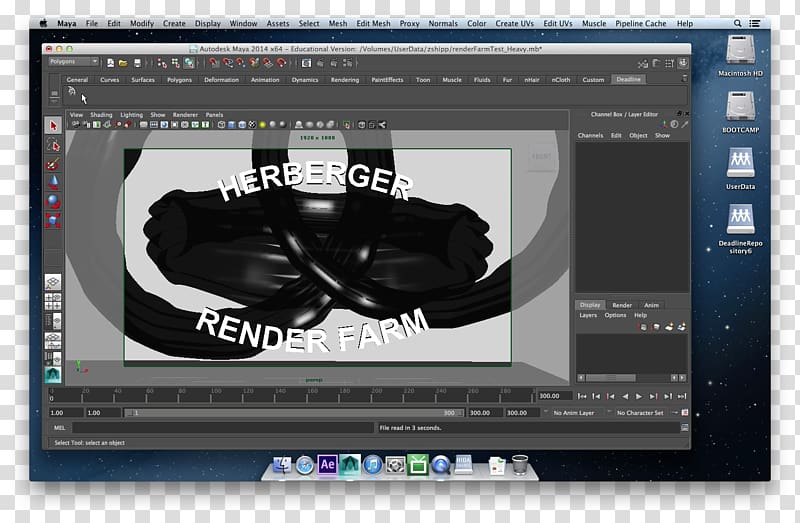Open viewport Lighting menu
The image size is (800, 523).
point(131,115)
